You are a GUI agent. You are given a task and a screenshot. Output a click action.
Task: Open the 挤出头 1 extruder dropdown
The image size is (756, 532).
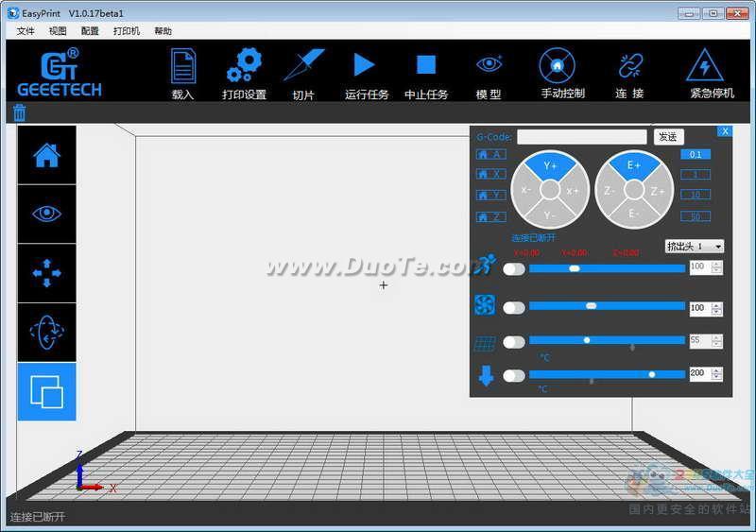[x=695, y=247]
